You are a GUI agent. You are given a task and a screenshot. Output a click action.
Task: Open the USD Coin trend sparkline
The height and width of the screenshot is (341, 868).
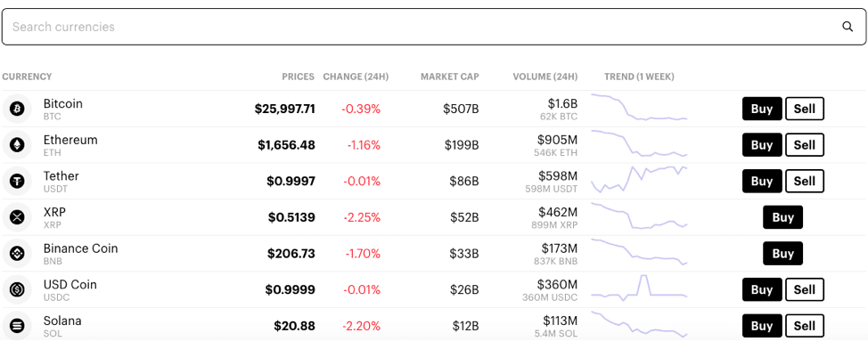point(639,288)
